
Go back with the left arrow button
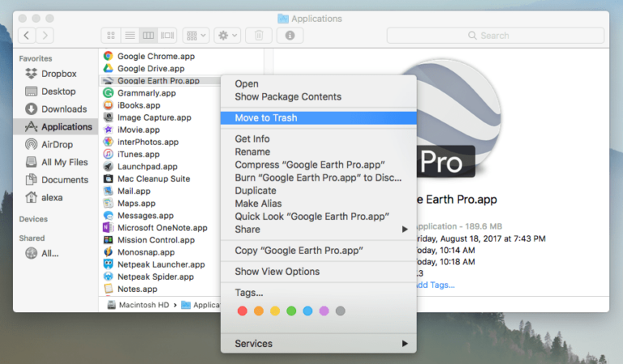pos(27,36)
